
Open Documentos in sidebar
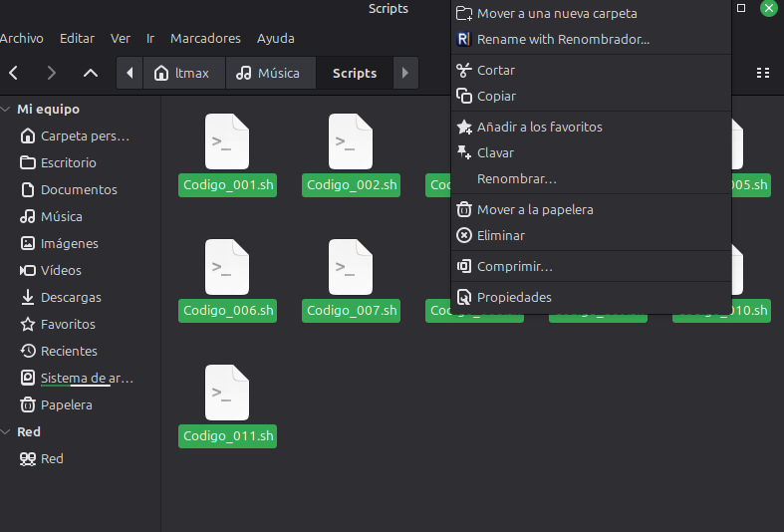click(80, 190)
